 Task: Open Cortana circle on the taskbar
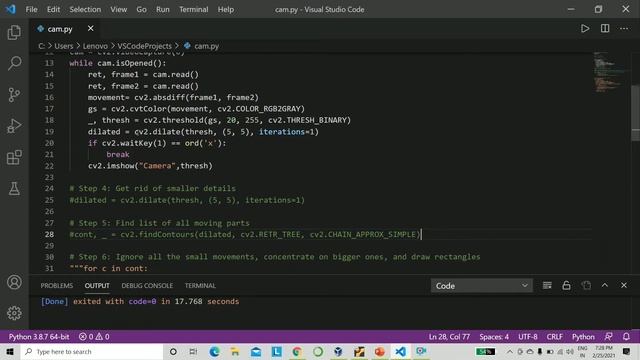point(173,351)
